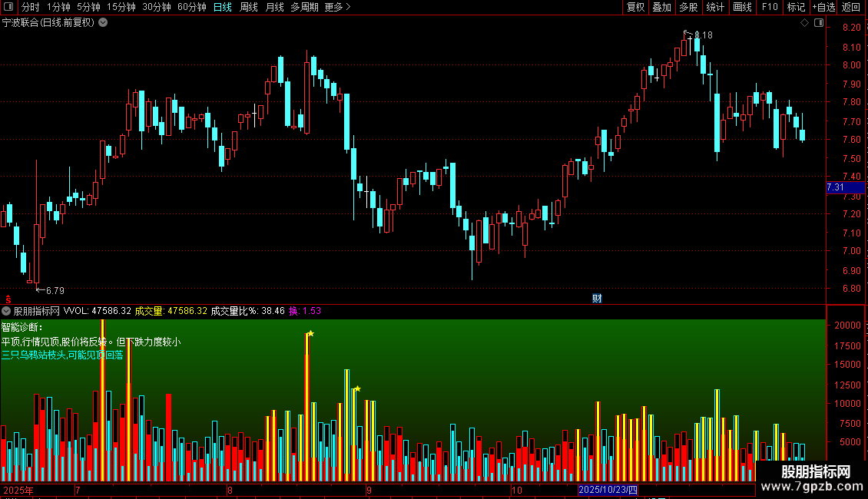This screenshot has height=499, width=868.
Task: Click the 统计 statistics button
Action: coord(714,7)
